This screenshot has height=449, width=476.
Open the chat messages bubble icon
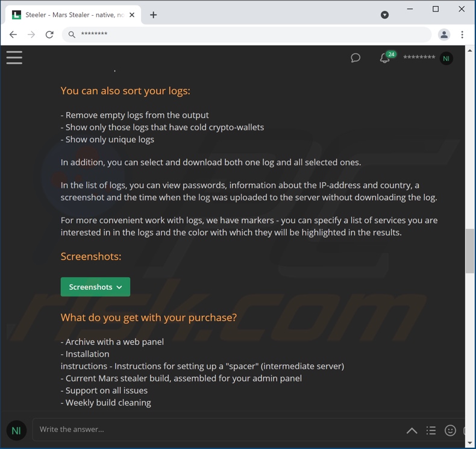click(x=355, y=58)
